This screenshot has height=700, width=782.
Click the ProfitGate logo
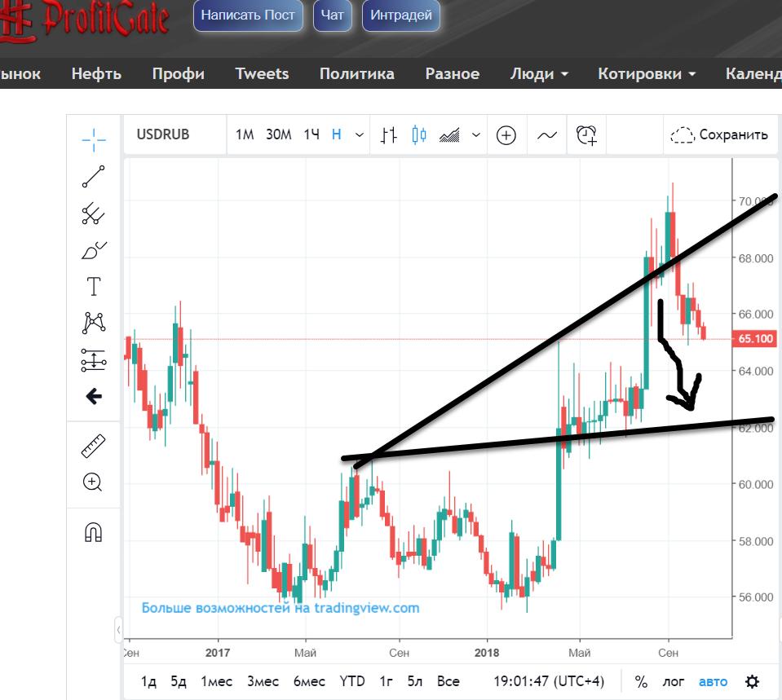(x=84, y=20)
